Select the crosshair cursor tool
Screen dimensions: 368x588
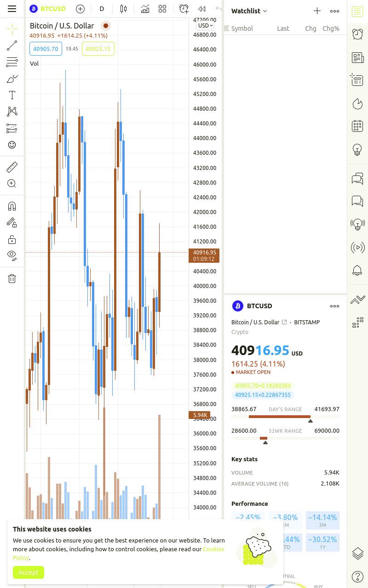point(12,29)
